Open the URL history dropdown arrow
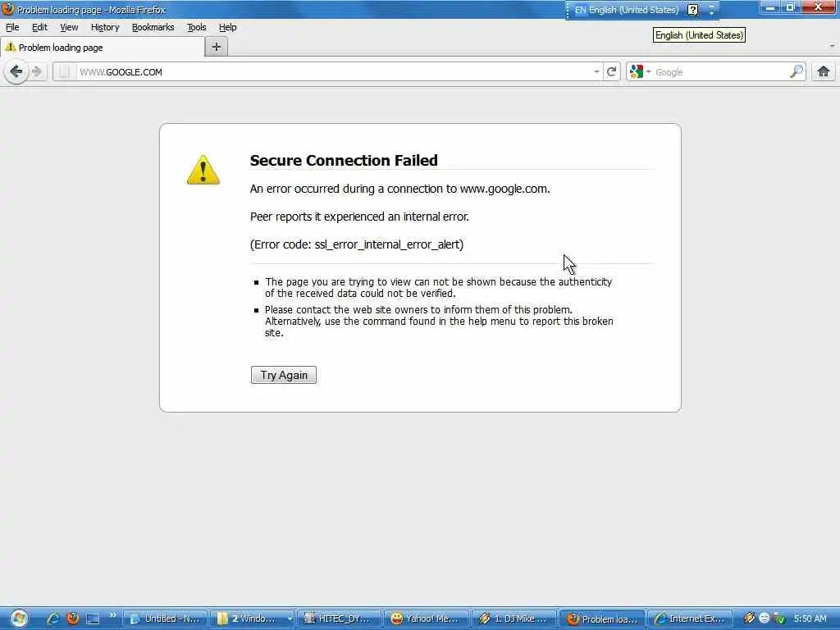Screen dimensions: 840x630 coord(596,72)
